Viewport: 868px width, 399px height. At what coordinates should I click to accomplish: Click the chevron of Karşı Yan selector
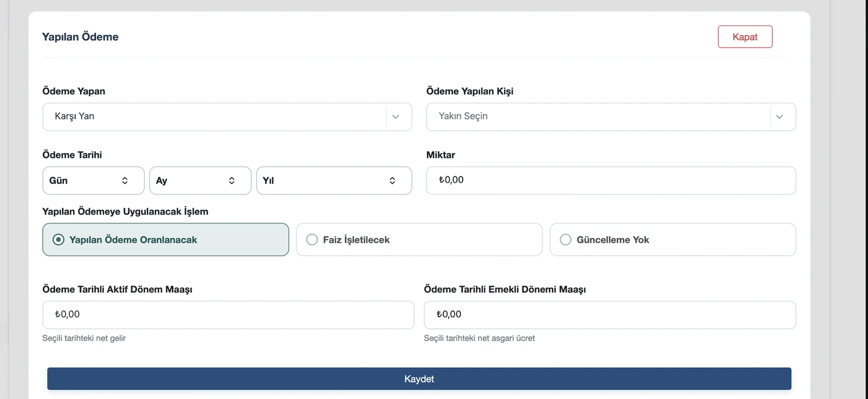tap(396, 116)
